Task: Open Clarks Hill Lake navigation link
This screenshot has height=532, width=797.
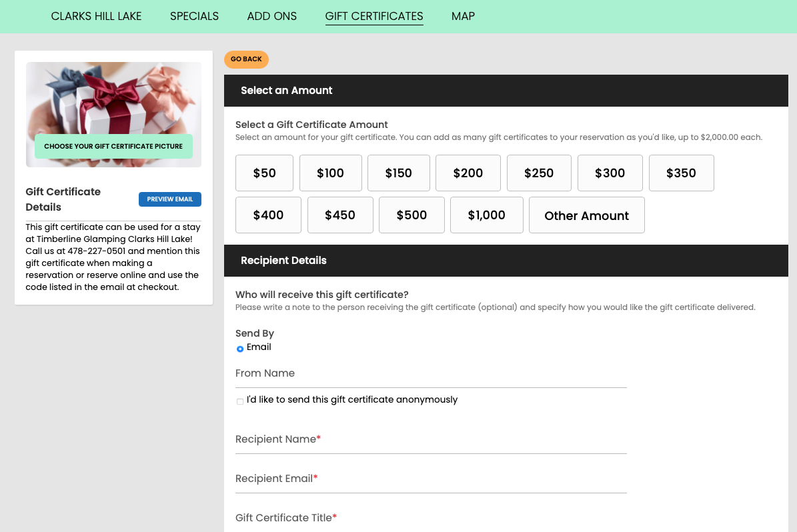Action: point(96,16)
